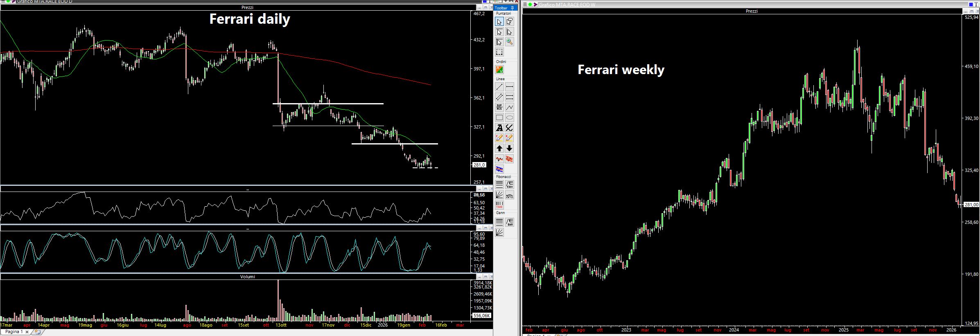Select the zoom magnifier tool
Viewport: 980px width, 336px height.
tap(509, 42)
